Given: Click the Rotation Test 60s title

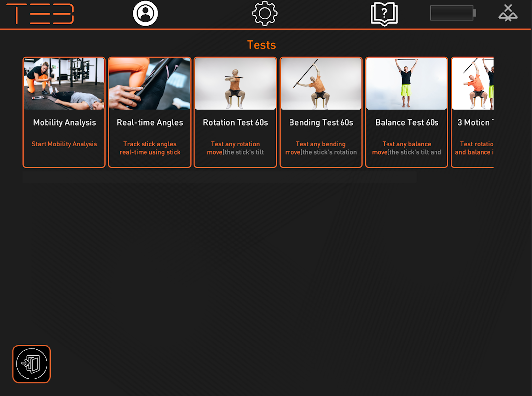Looking at the screenshot, I should point(236,122).
